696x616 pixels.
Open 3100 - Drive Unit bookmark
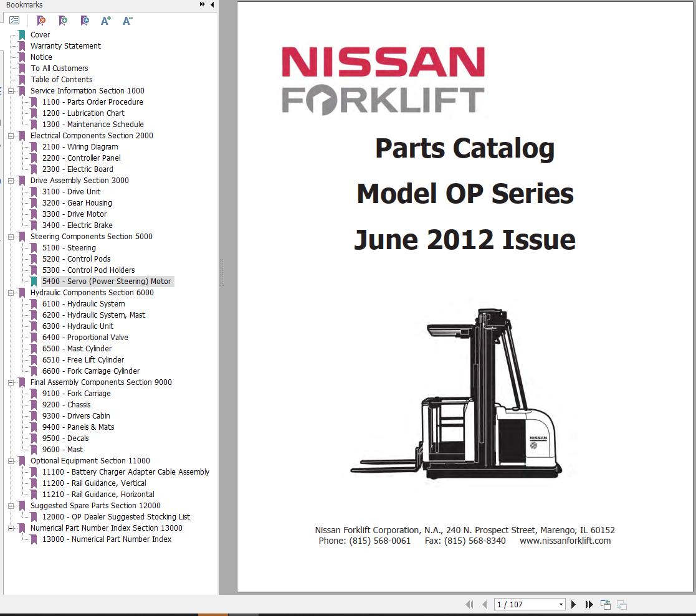point(72,192)
